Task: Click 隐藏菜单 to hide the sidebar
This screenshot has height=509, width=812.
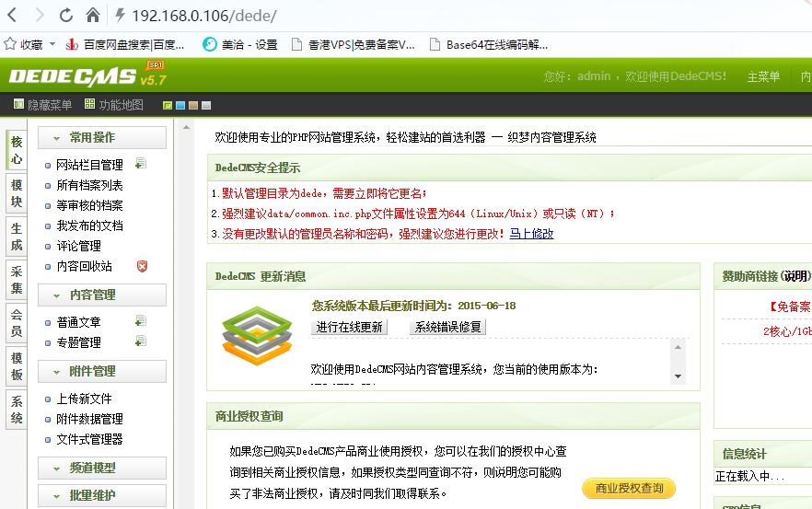Action: pos(42,105)
